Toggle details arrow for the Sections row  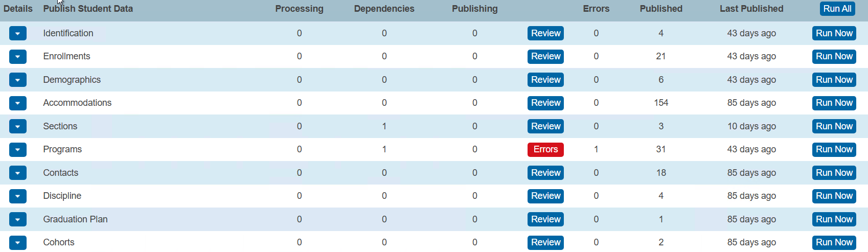[x=17, y=126]
